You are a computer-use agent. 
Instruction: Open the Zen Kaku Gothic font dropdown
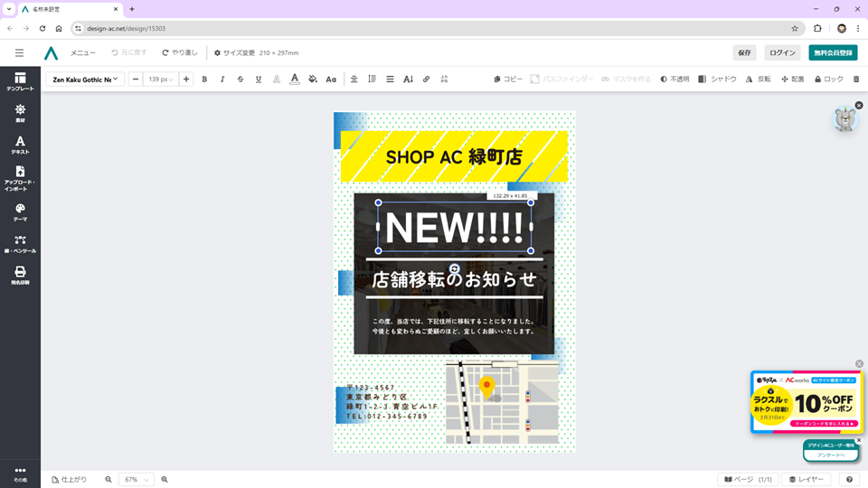(x=86, y=80)
